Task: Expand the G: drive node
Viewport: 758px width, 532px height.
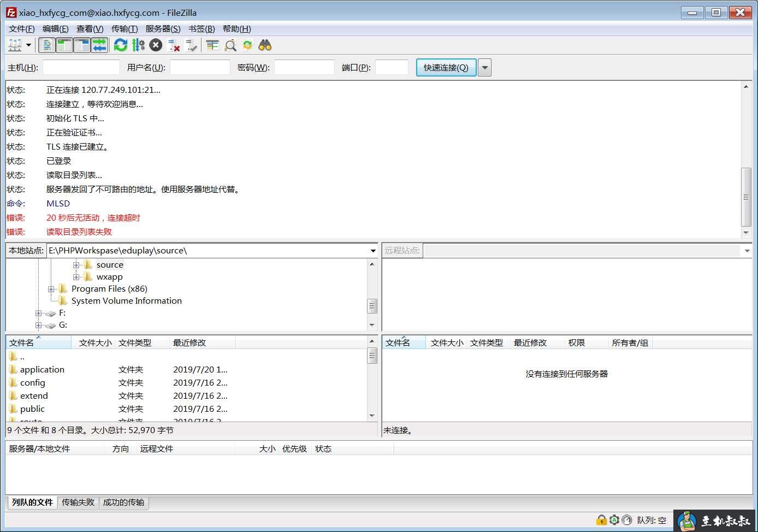Action: pos(39,325)
